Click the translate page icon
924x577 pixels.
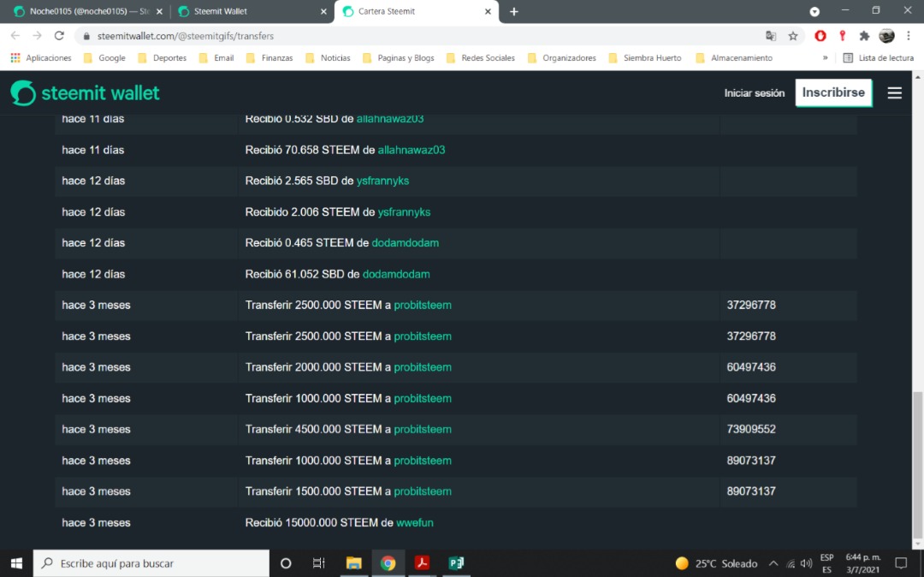pos(771,36)
